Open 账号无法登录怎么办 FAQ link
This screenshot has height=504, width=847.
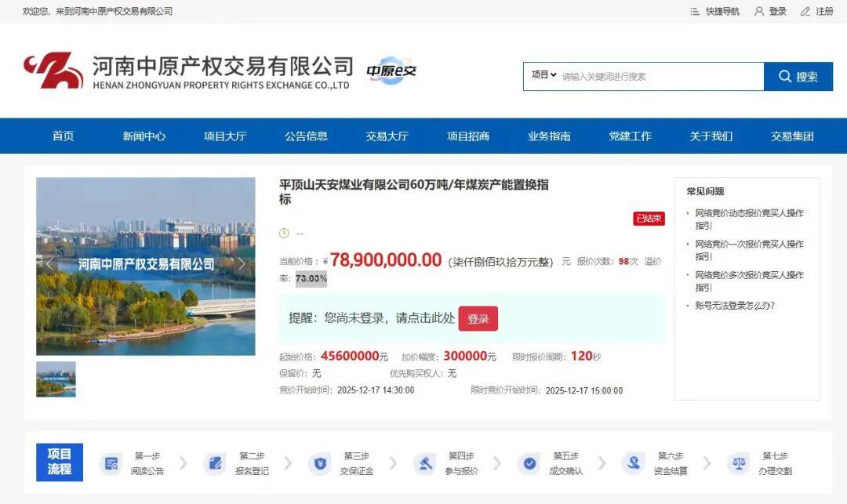(735, 306)
